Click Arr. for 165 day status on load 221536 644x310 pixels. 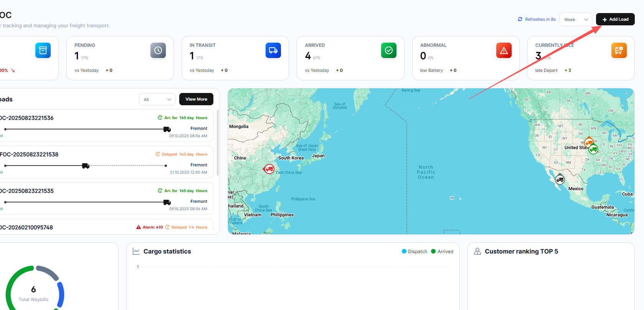[x=182, y=118]
